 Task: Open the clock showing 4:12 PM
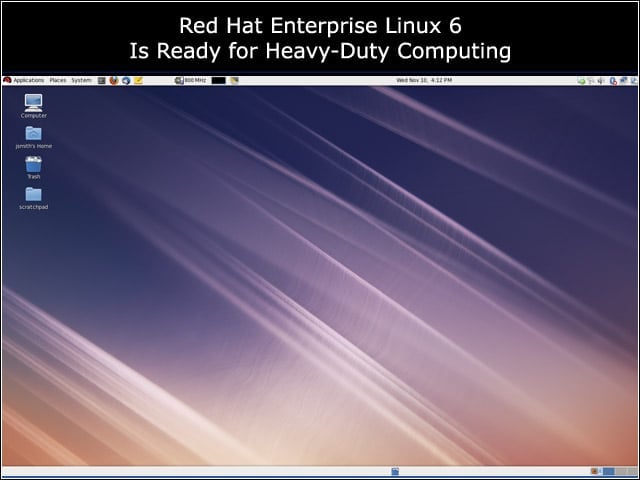[x=424, y=80]
